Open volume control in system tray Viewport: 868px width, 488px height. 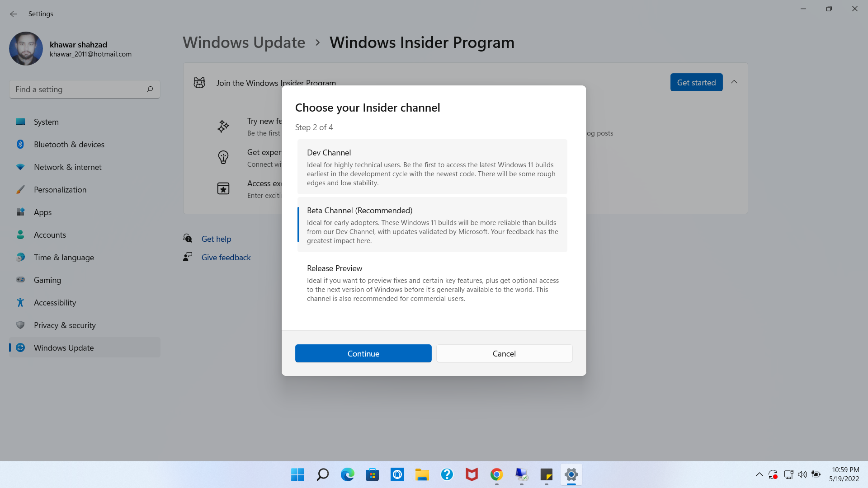click(802, 474)
